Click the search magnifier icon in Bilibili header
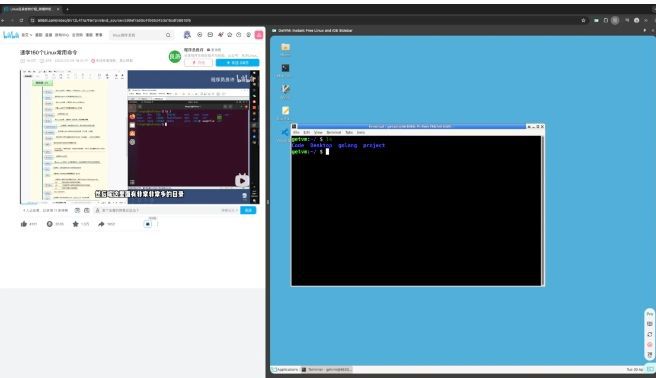The image size is (656, 378). 168,35
